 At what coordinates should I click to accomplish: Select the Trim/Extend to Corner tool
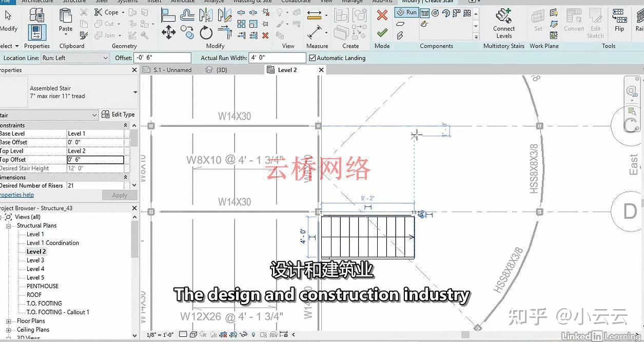click(225, 33)
